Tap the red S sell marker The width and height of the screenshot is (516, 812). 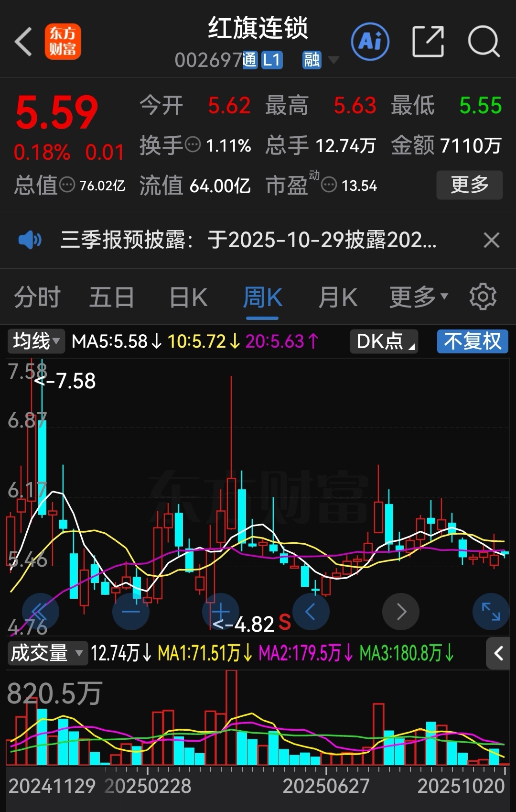285,622
